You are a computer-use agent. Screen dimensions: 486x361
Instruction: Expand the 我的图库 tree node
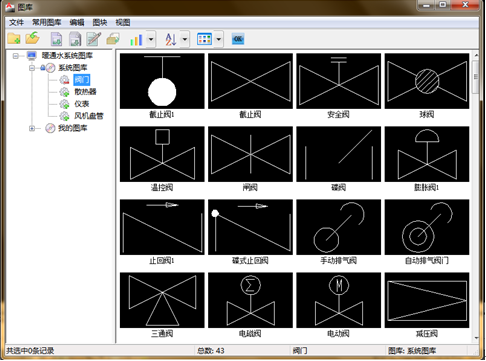(32, 128)
